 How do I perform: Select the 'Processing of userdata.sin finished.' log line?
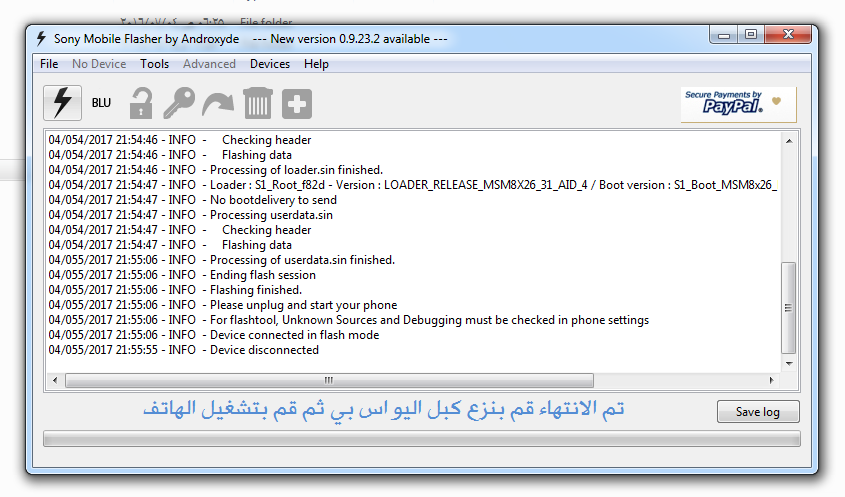point(221,260)
